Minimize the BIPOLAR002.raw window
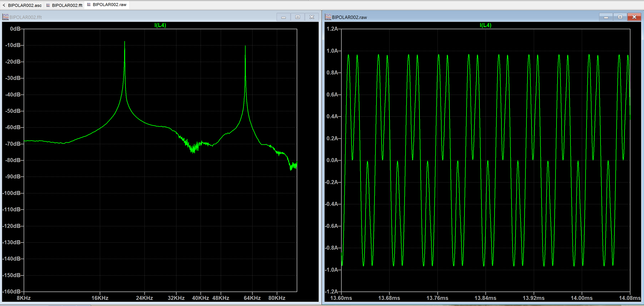 pos(606,17)
